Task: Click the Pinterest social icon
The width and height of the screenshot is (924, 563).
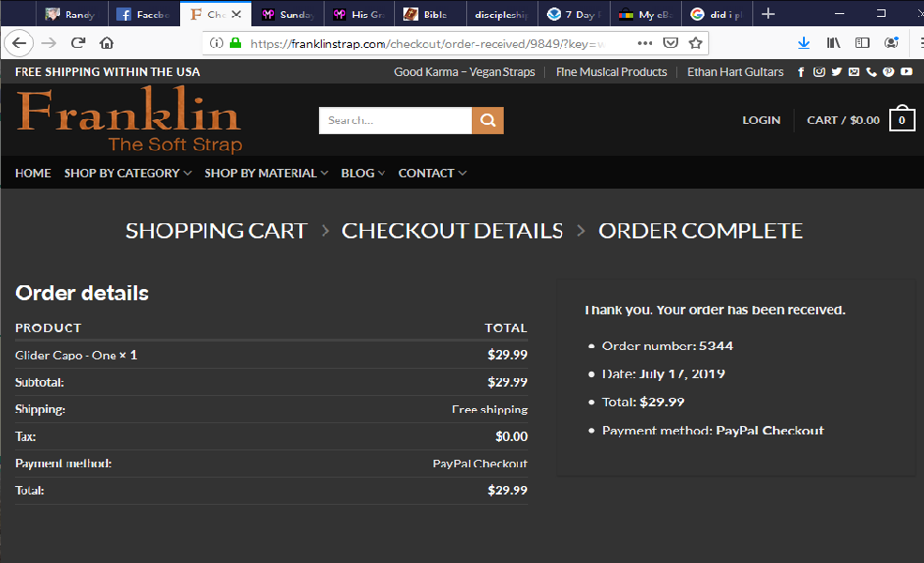Action: point(888,72)
